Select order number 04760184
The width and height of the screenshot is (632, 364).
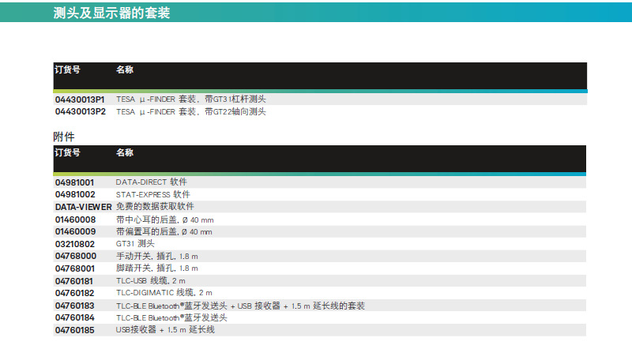(74, 317)
